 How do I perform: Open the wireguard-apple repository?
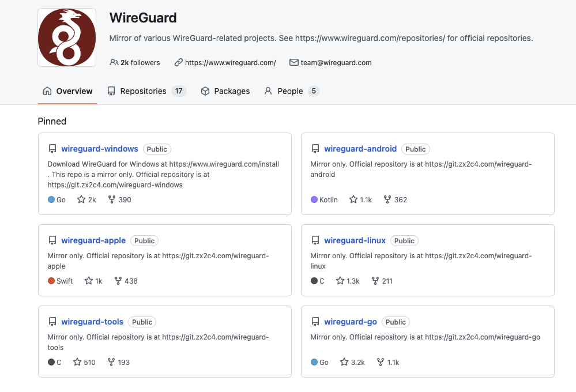click(93, 240)
